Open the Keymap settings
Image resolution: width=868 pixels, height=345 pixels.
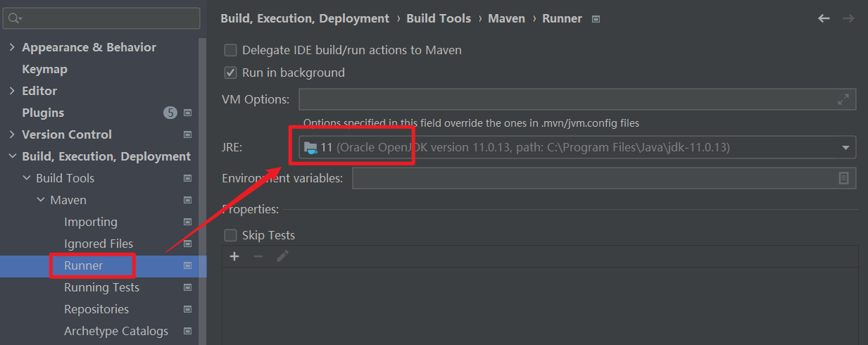44,69
